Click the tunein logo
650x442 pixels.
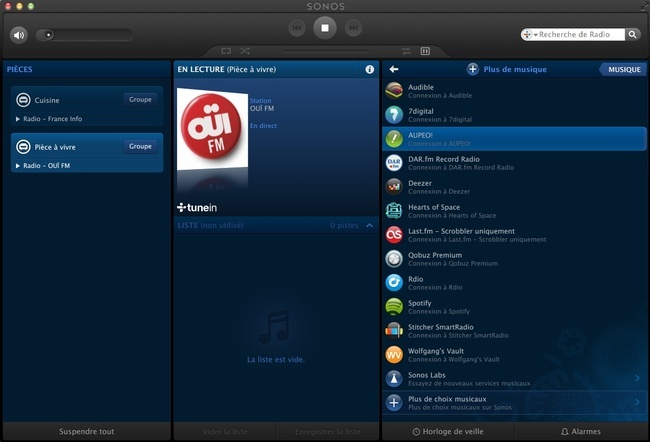[x=197, y=207]
